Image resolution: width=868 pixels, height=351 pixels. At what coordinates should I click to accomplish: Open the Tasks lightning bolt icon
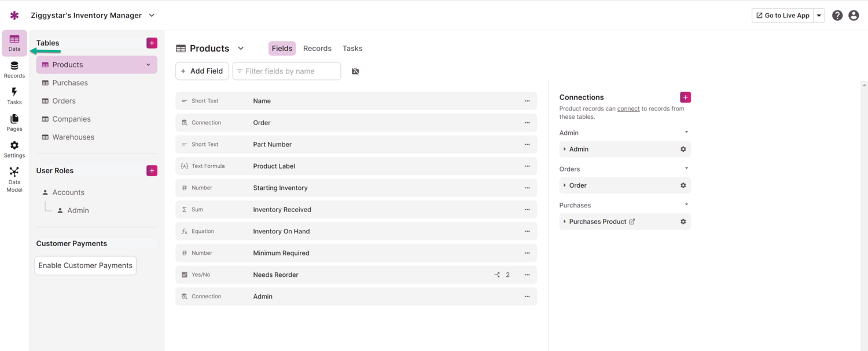point(14,96)
